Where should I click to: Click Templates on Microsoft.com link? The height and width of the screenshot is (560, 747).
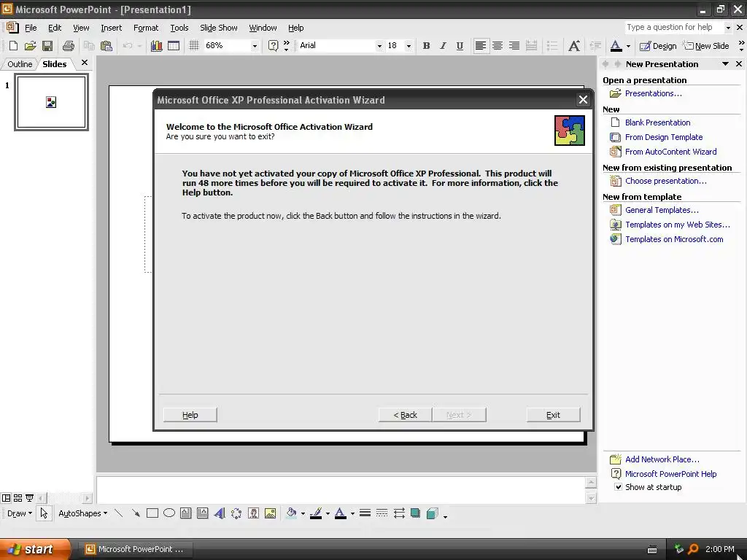click(674, 239)
